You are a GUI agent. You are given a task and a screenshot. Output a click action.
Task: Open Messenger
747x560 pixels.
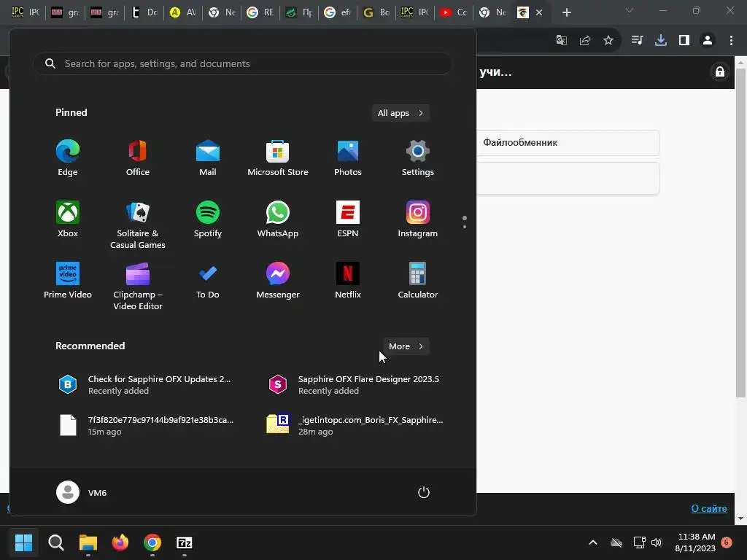pyautogui.click(x=278, y=281)
